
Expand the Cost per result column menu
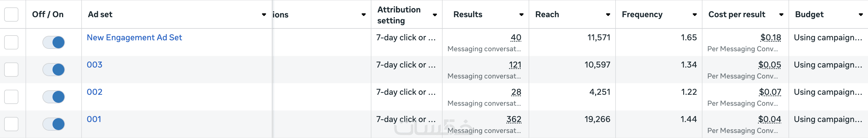781,15
